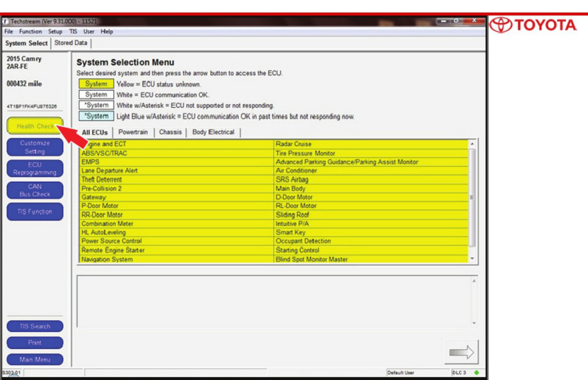Return to Main Menu
Viewport: 588px width, 380px height.
point(35,359)
